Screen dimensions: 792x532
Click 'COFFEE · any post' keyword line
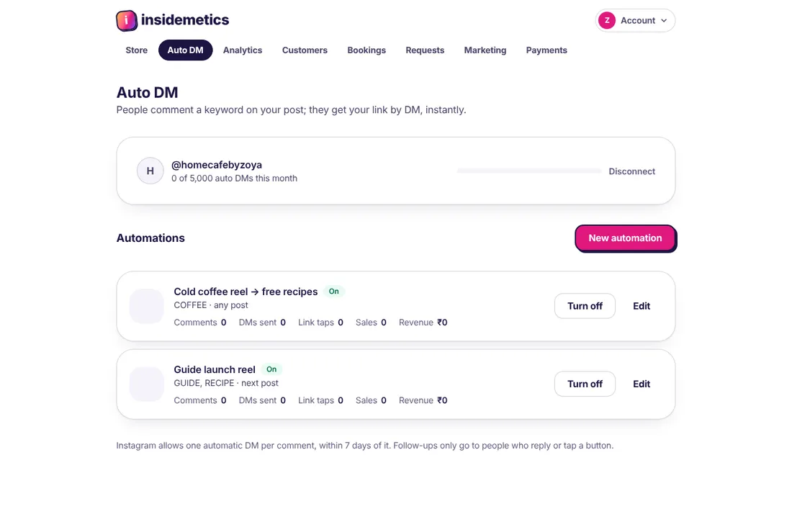pyautogui.click(x=211, y=305)
